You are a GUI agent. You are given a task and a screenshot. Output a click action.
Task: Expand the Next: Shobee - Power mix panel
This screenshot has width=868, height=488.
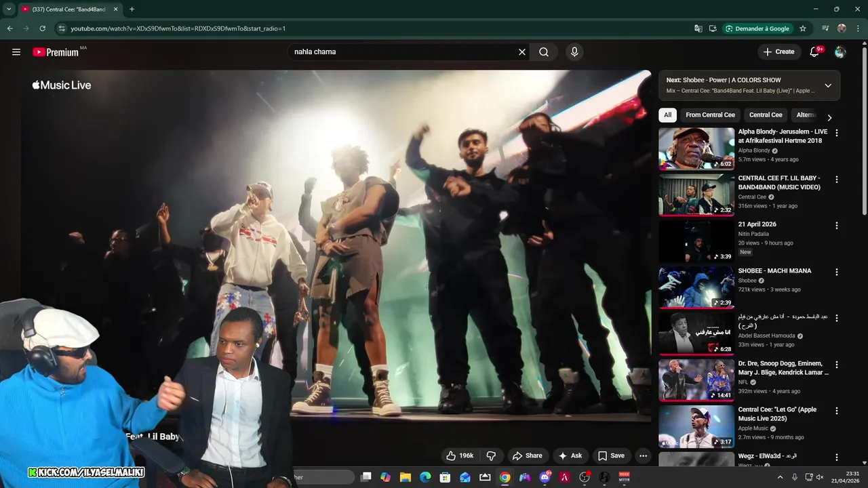[828, 85]
